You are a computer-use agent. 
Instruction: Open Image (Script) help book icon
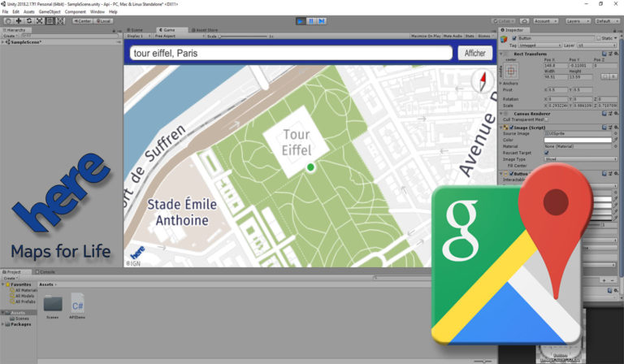pyautogui.click(x=604, y=128)
